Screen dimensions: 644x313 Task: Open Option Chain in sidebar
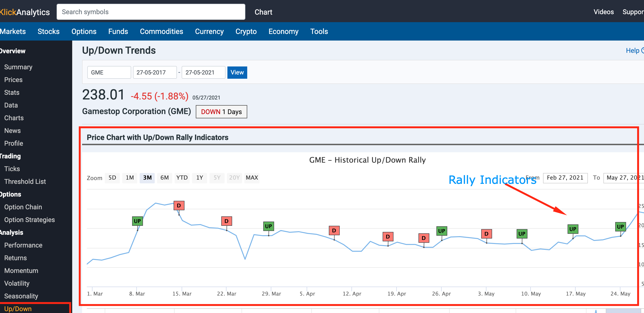tap(23, 207)
